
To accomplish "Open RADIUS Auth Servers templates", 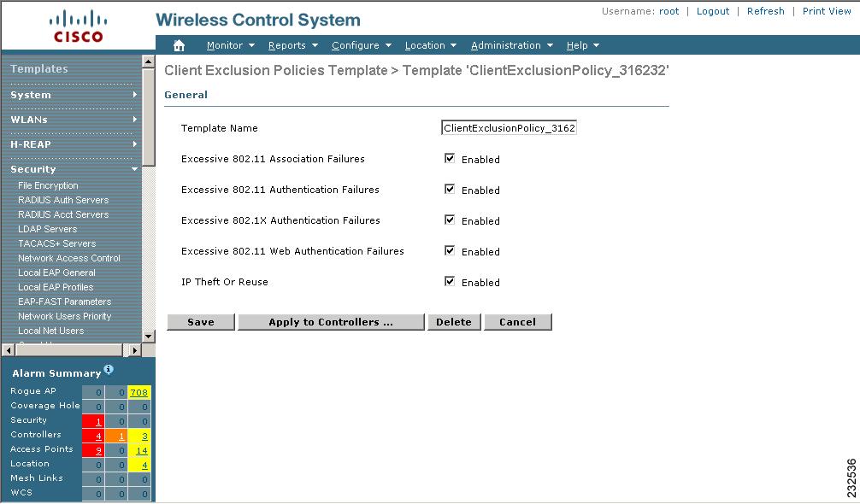I will 63,200.
